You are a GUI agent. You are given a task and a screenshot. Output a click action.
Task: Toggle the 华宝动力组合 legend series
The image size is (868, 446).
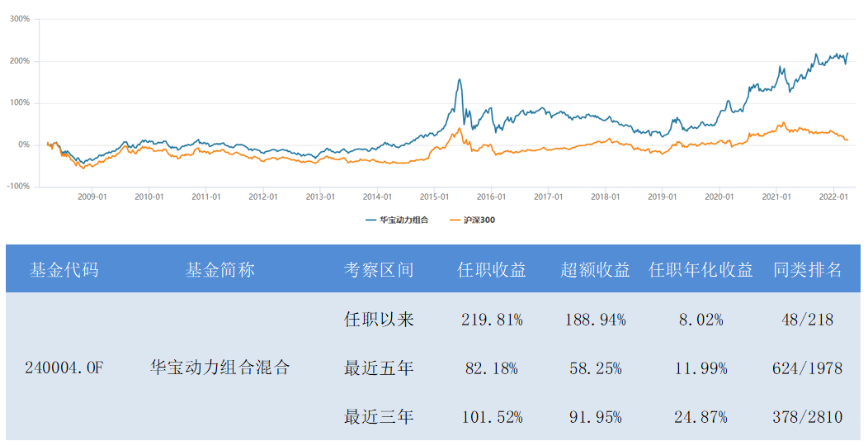(x=403, y=220)
